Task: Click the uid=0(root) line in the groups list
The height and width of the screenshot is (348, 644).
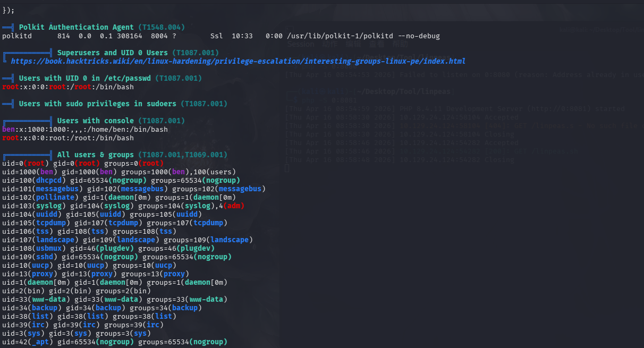Action: click(83, 164)
